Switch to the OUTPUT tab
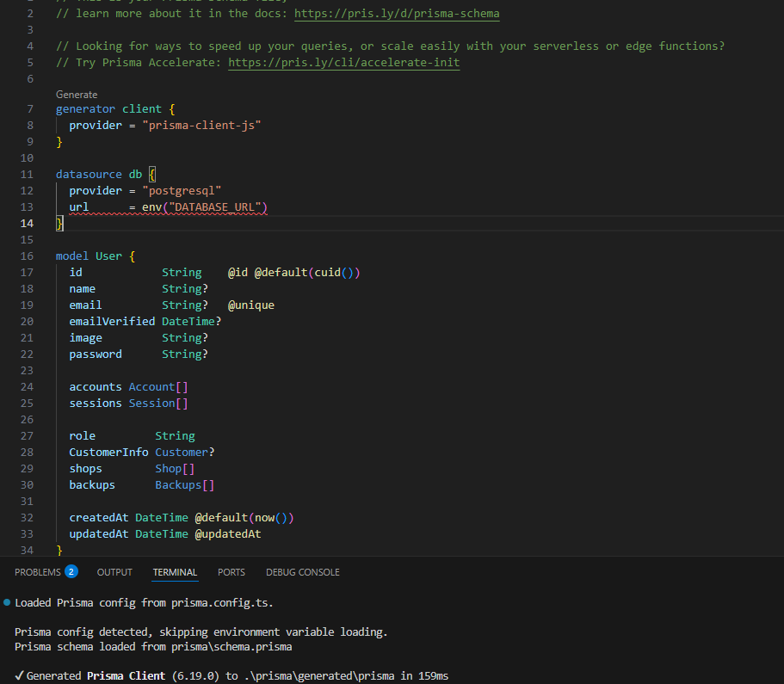Viewport: 784px width, 684px height. pos(114,572)
